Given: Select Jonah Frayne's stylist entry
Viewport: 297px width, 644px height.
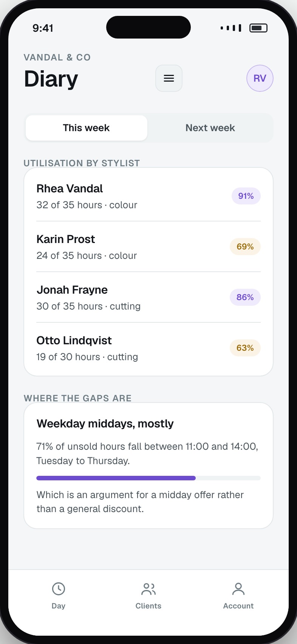Looking at the screenshot, I should (x=148, y=297).
